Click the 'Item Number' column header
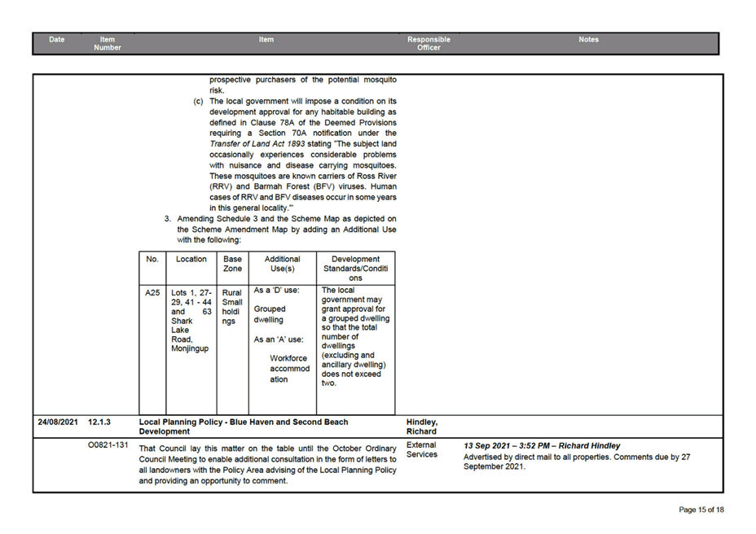Image resolution: width=756 pixels, height=534 pixels. click(x=108, y=43)
